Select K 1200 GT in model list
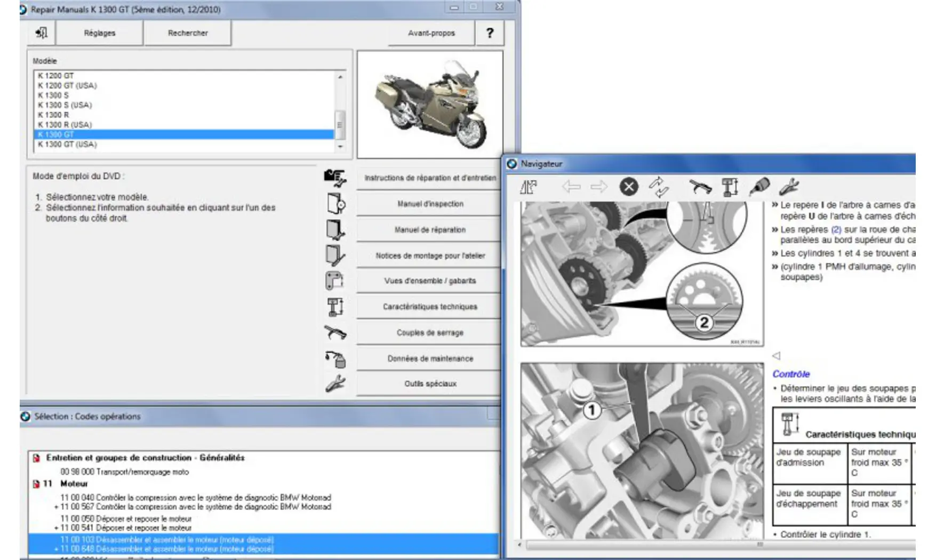 point(184,76)
